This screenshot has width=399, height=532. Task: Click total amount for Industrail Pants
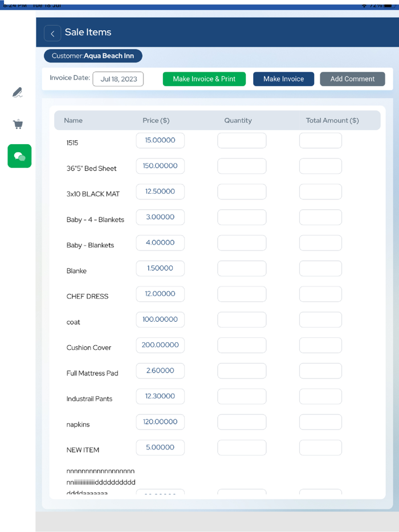pos(320,396)
